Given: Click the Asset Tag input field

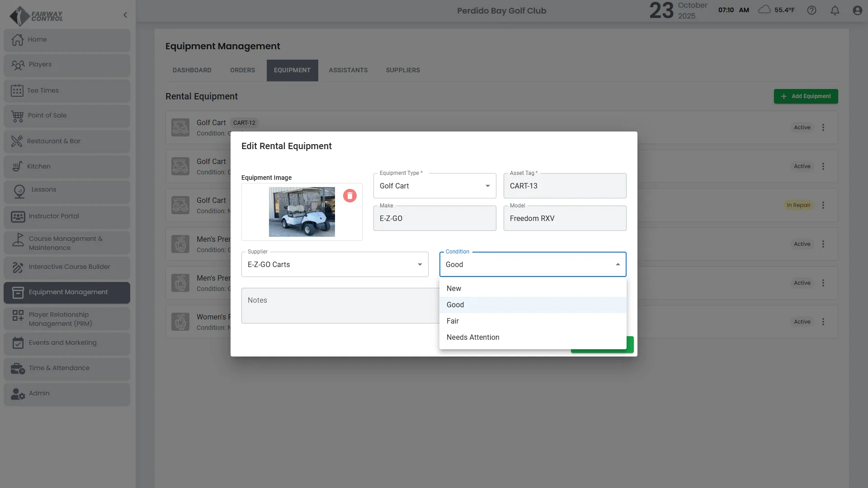Looking at the screenshot, I should pyautogui.click(x=564, y=186).
